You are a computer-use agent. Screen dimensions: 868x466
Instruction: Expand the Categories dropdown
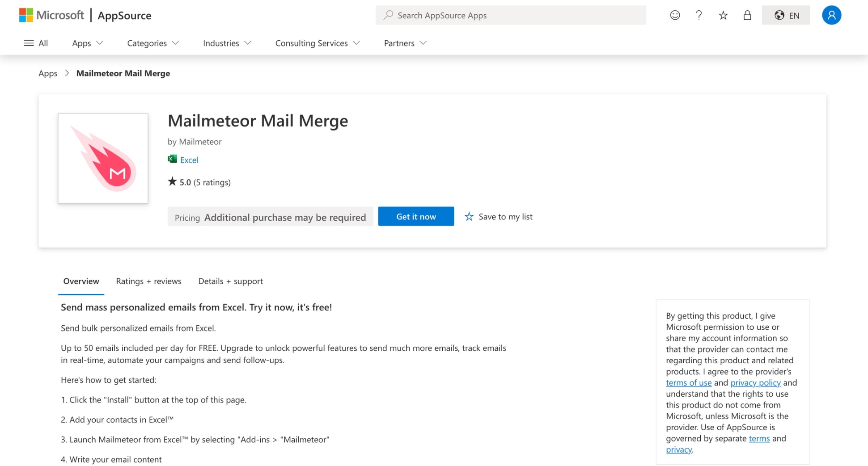pos(153,43)
